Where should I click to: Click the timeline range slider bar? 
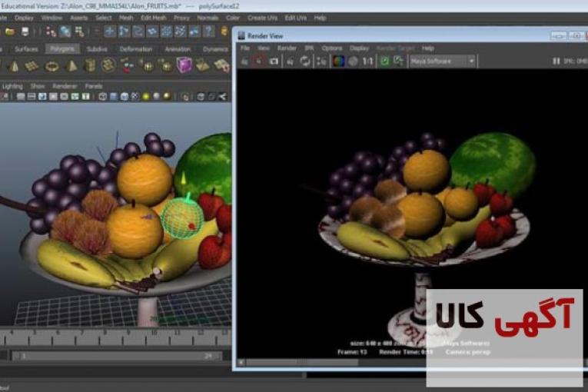(115, 357)
